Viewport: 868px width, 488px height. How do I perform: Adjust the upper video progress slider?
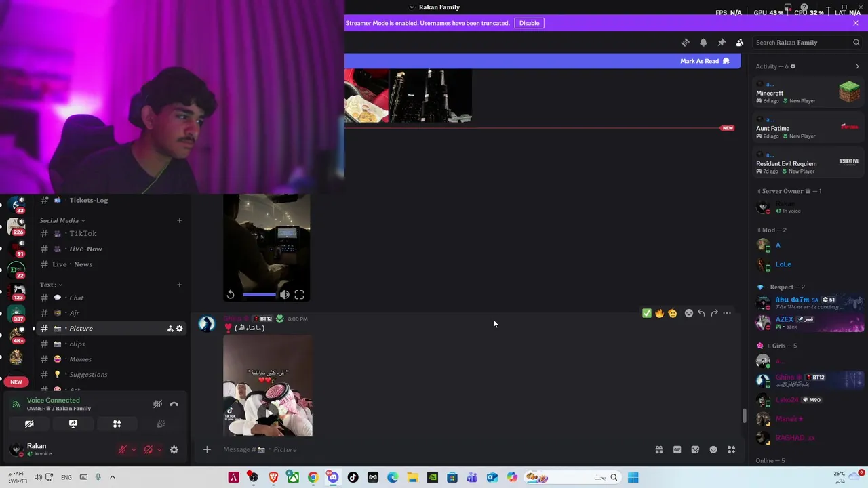(259, 294)
